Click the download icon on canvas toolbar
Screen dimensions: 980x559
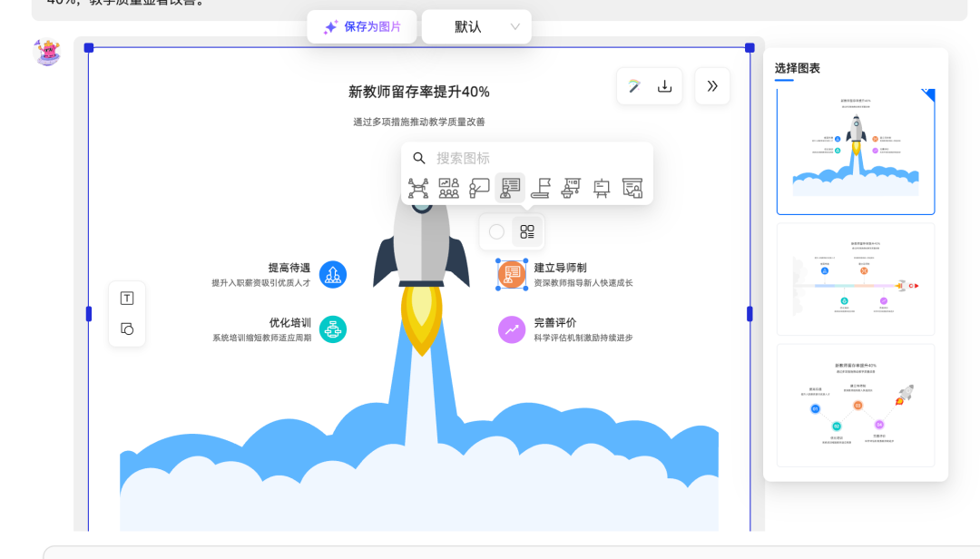pos(664,86)
